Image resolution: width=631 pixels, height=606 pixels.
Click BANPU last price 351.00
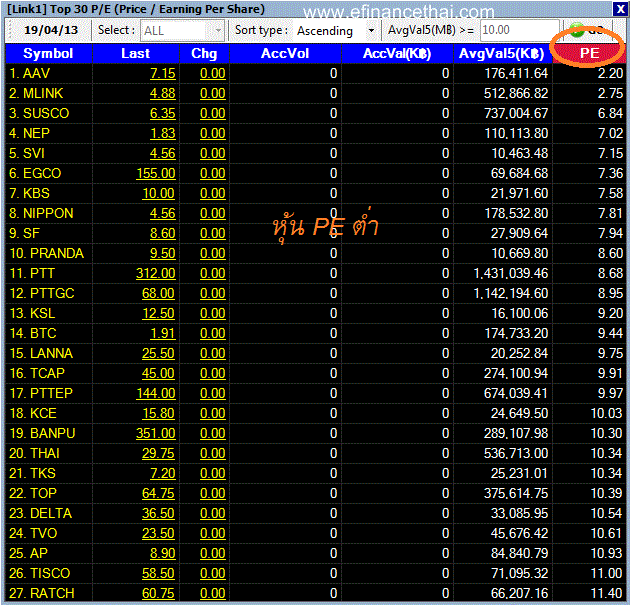click(x=156, y=434)
